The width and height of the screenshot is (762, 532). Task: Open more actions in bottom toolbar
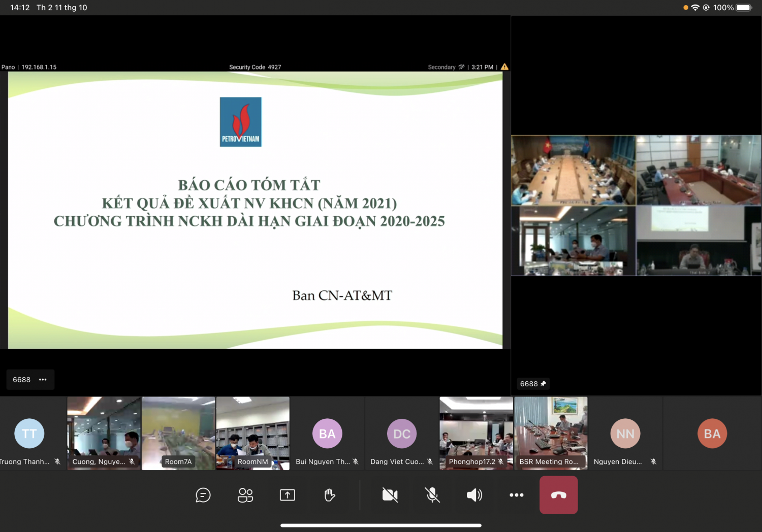[516, 495]
